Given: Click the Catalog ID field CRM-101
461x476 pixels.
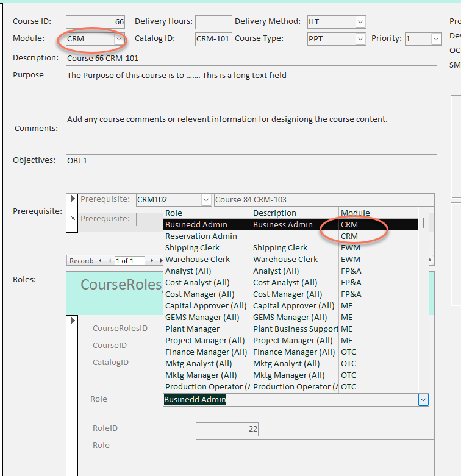Looking at the screenshot, I should 213,39.
